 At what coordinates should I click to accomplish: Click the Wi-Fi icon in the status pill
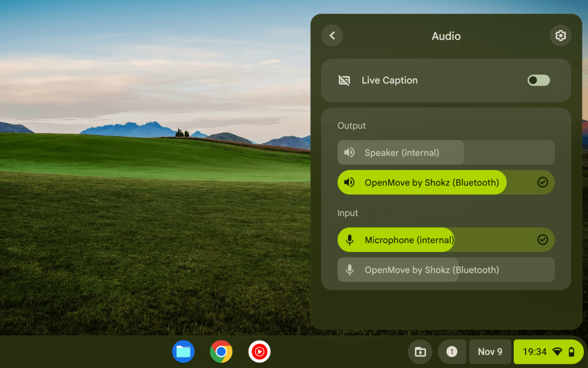pyautogui.click(x=557, y=351)
